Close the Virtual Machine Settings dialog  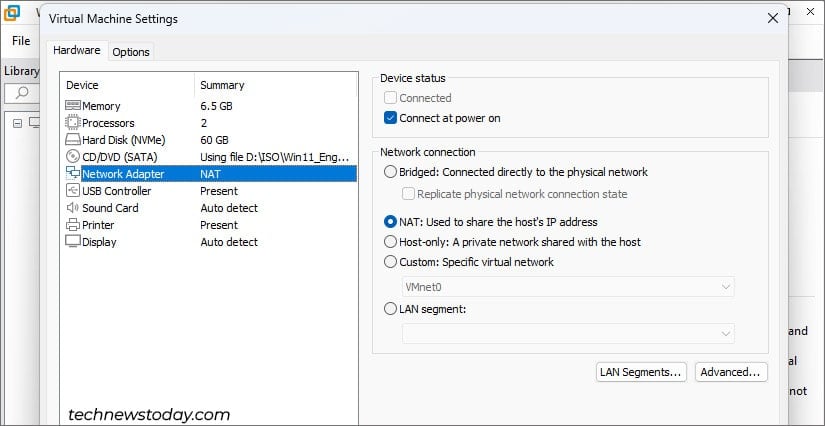772,18
